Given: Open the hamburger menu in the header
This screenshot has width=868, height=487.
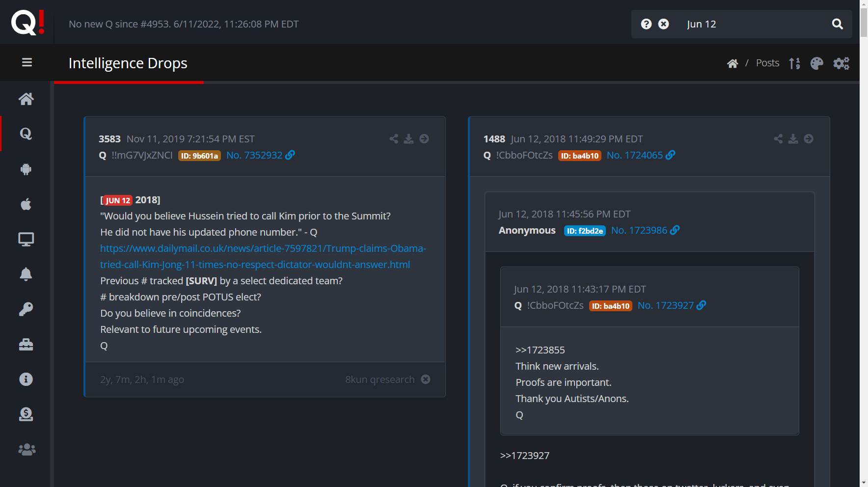Looking at the screenshot, I should 27,62.
